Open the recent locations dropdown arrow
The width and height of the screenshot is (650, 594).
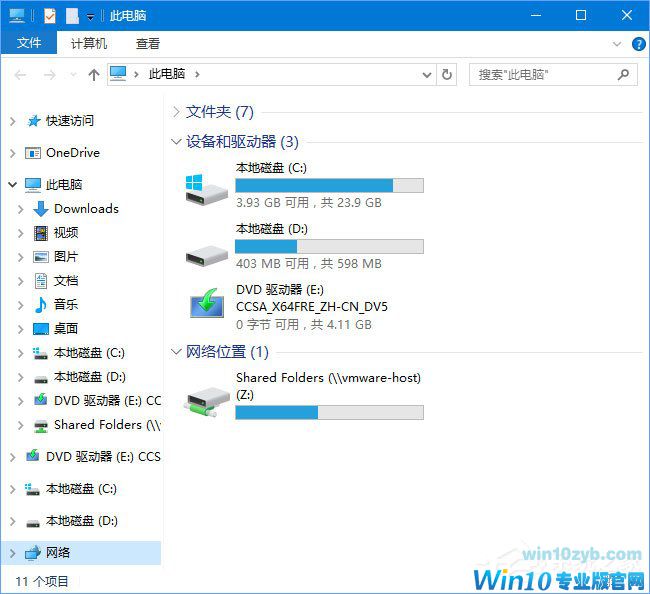point(73,75)
